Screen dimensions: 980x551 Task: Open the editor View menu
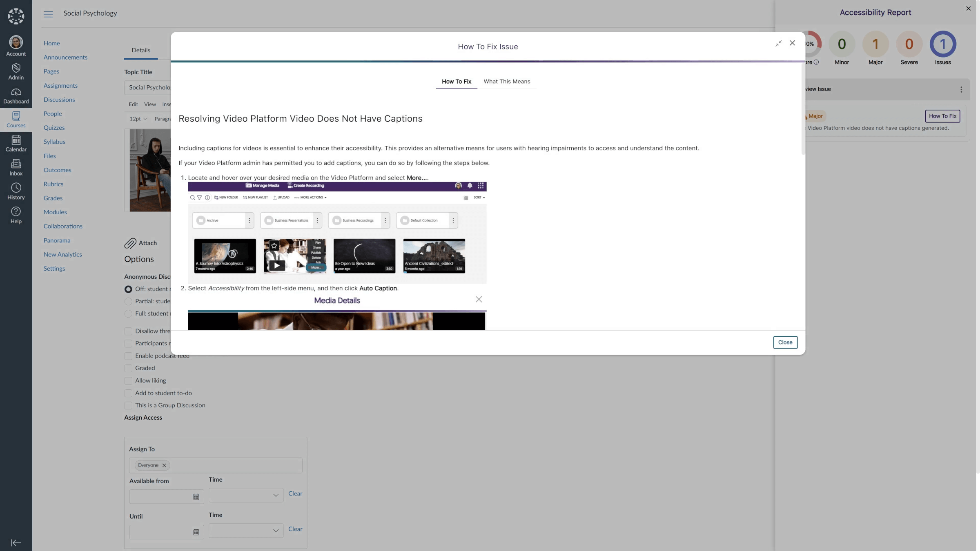pos(150,104)
